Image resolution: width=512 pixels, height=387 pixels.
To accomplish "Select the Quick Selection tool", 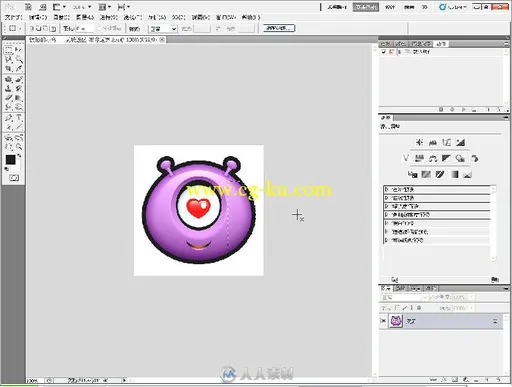I will [x=19, y=59].
